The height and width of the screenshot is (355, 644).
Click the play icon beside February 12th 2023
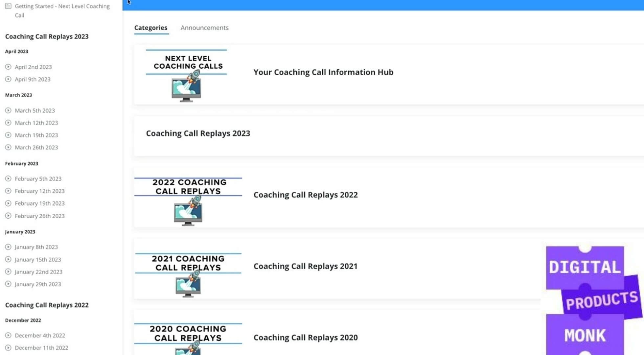coord(8,191)
